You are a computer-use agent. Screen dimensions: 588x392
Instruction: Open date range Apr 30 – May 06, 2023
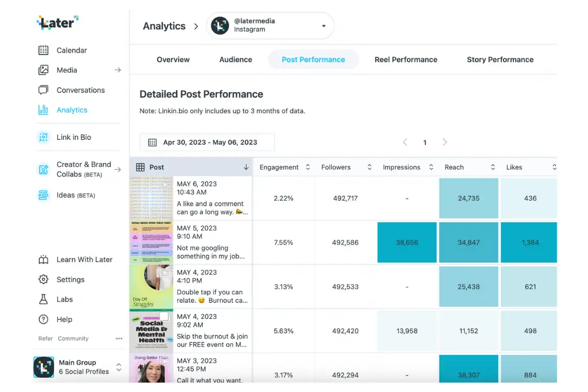[x=207, y=142]
